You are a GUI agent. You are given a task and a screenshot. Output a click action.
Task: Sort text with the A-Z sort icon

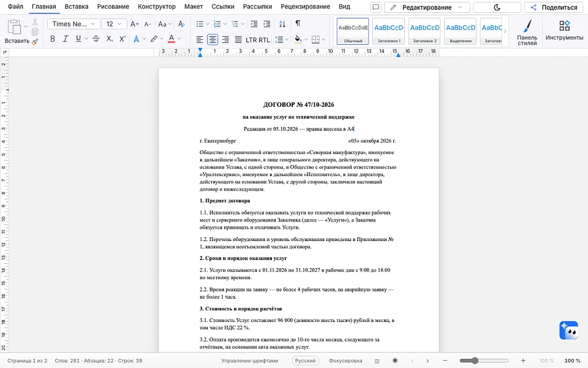click(x=282, y=24)
